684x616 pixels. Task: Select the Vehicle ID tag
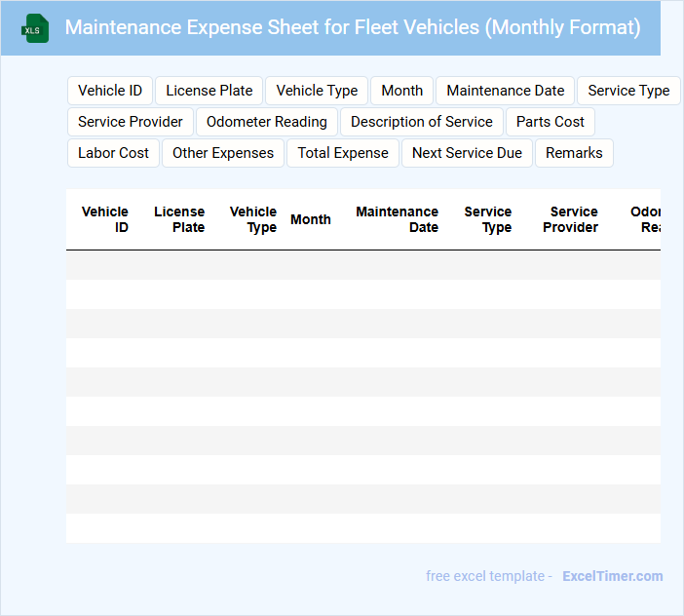pyautogui.click(x=110, y=91)
